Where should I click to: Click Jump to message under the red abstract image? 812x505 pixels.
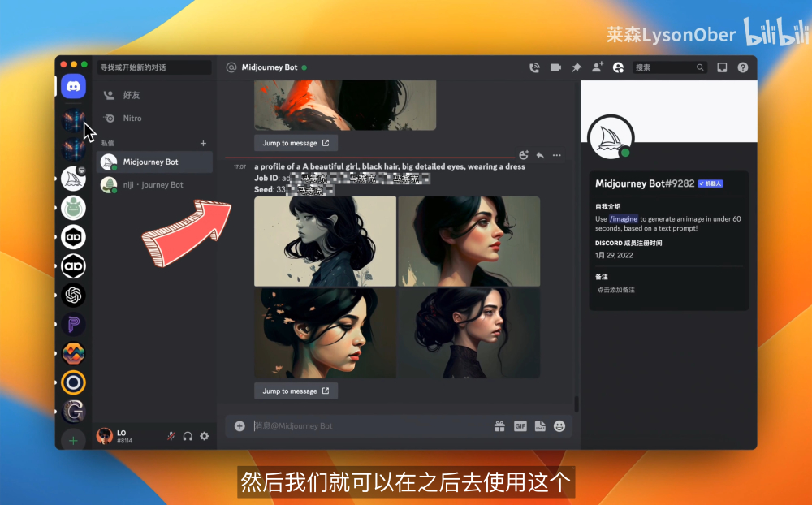point(296,143)
